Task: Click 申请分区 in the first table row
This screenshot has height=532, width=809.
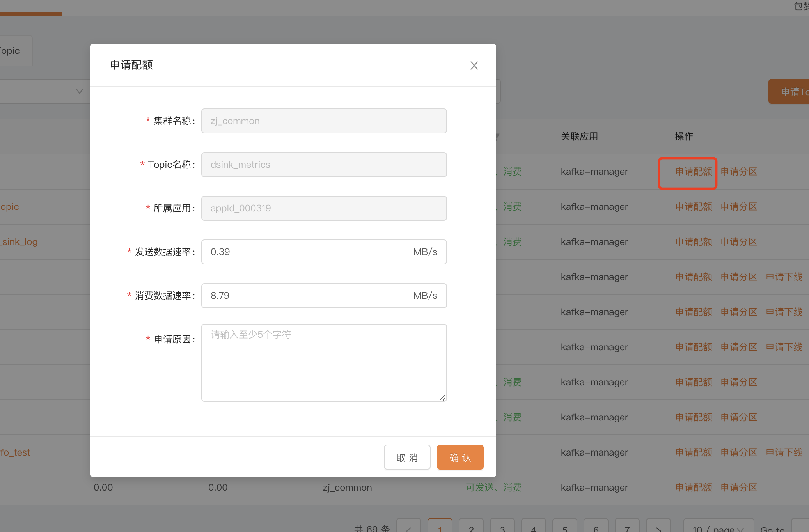Action: [x=738, y=172]
